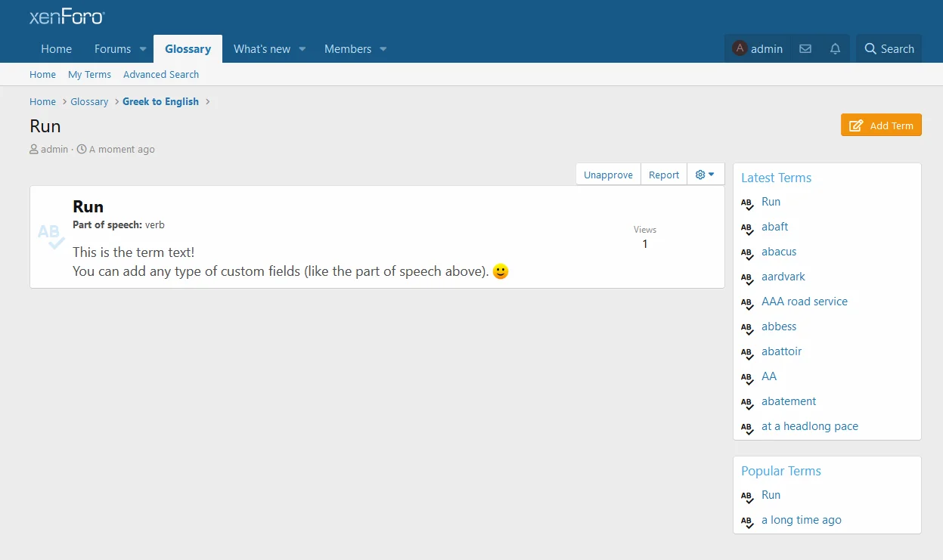Click the 'Part of speech:' field label

(107, 224)
